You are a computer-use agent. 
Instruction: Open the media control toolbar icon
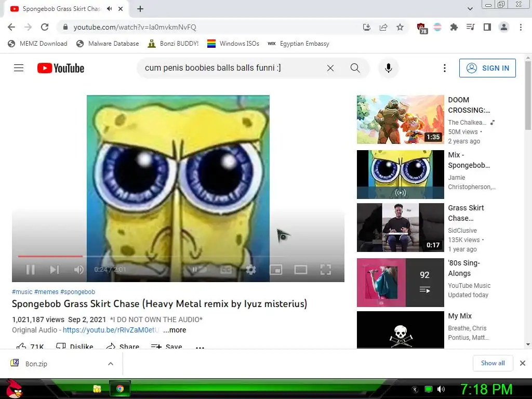470,27
